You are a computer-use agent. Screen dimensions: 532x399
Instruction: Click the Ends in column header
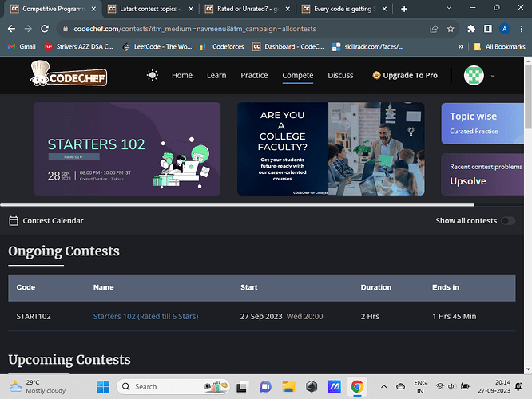[446, 287]
